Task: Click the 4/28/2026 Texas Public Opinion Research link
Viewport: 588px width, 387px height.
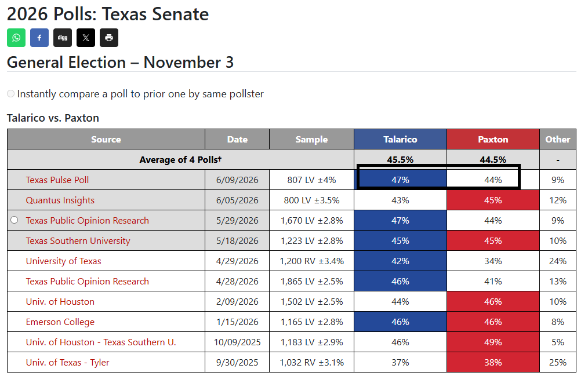Action: coord(88,282)
